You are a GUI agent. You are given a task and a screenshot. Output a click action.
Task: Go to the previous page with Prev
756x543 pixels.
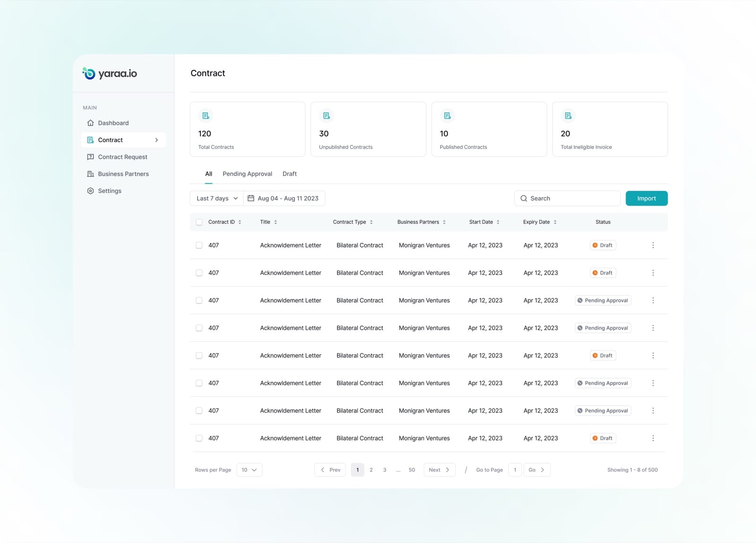tap(330, 470)
